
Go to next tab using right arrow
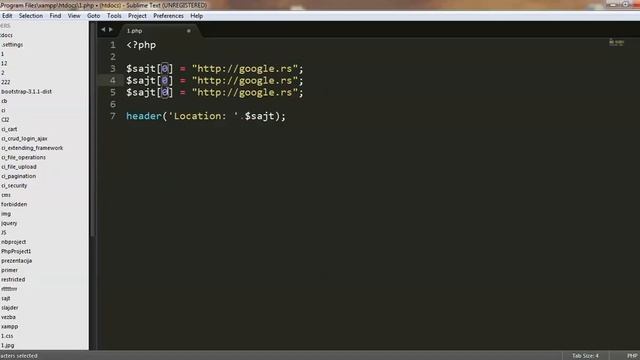tap(111, 29)
